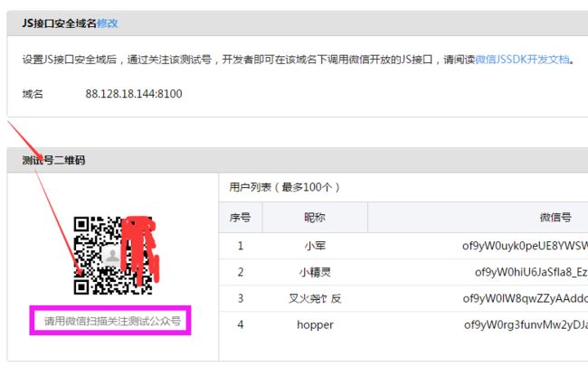Click the 修改 link beside JS接口安全域名
Screen dimensions: 588x385
[x=108, y=23]
